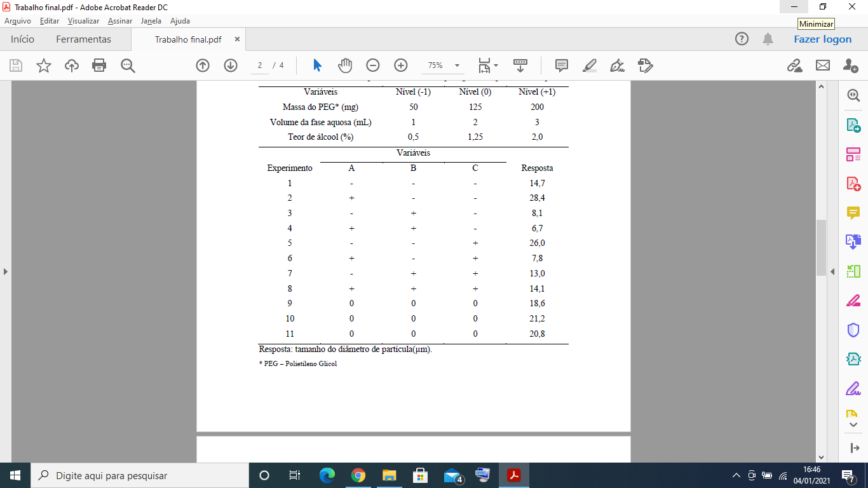Zoom in with plus icon
This screenshot has height=488, width=868.
click(401, 65)
